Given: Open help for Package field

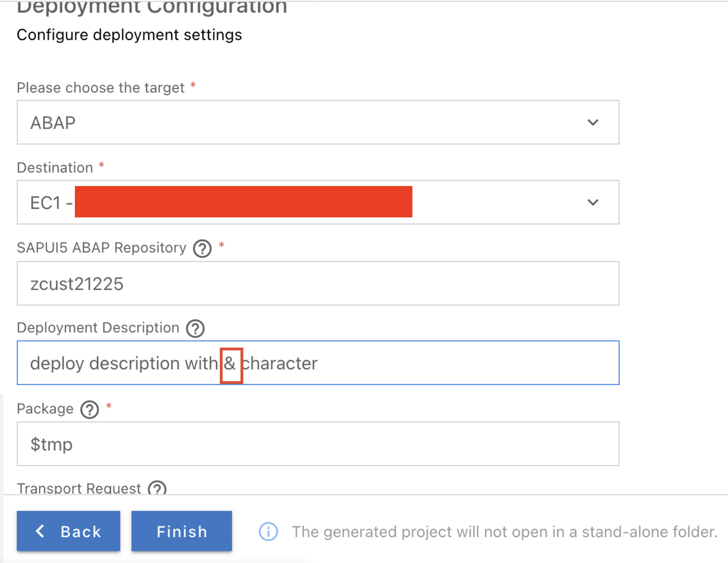Looking at the screenshot, I should point(89,409).
